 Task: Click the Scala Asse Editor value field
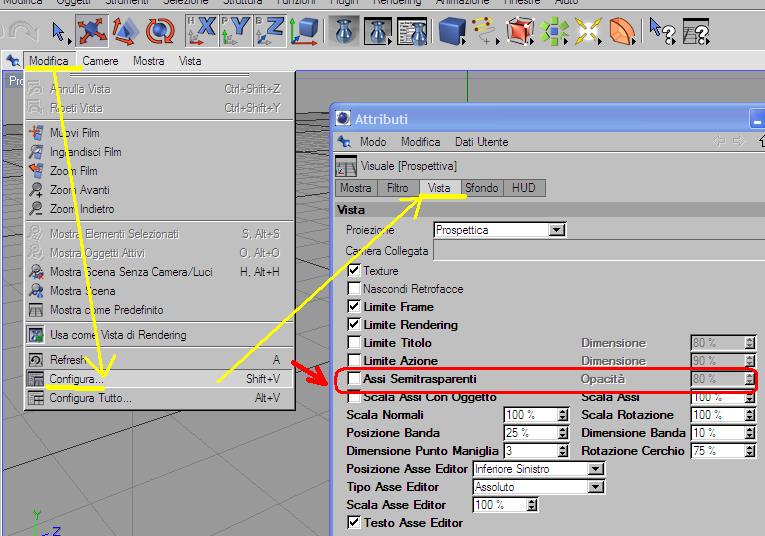click(x=500, y=505)
